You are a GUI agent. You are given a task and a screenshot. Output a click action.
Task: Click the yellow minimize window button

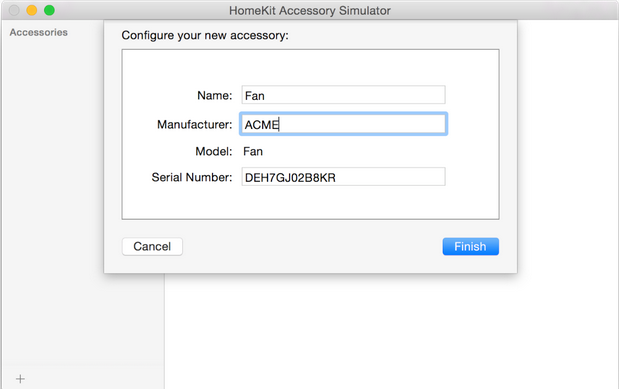(x=32, y=10)
